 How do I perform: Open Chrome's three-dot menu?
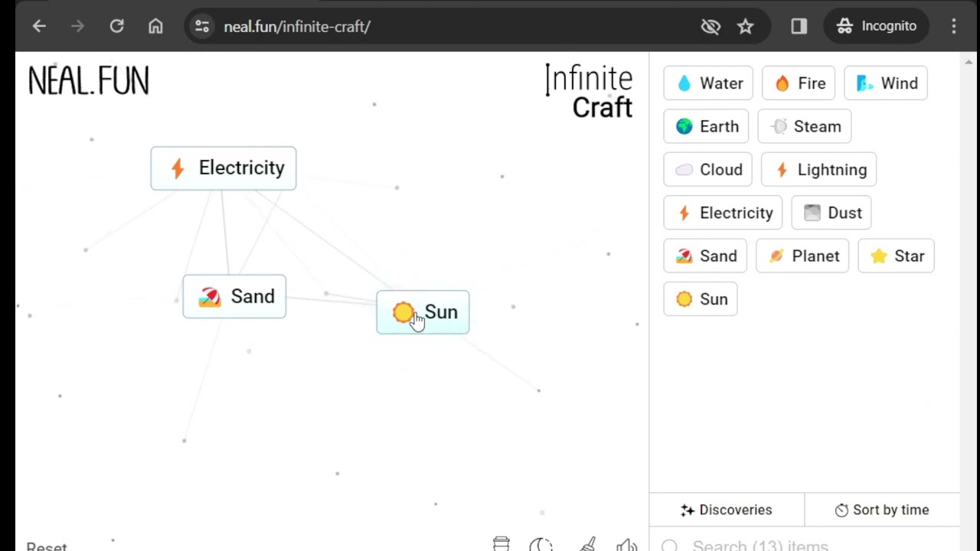pos(954,26)
